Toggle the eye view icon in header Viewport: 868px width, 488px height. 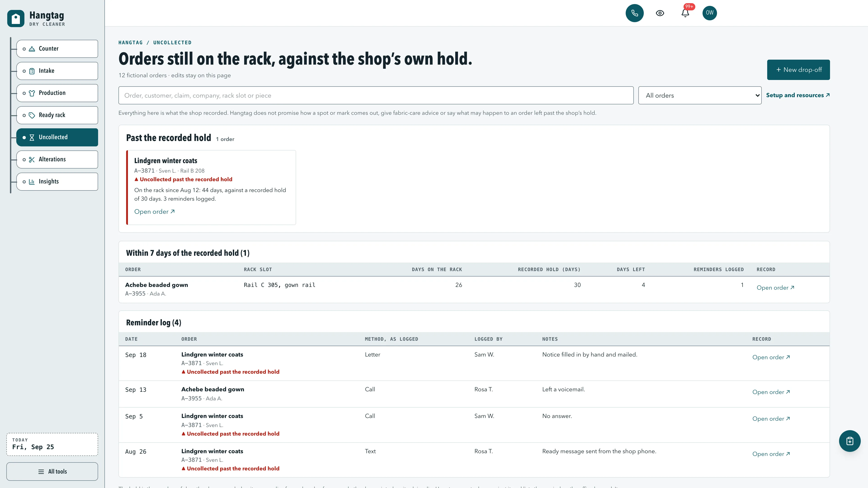coord(660,13)
